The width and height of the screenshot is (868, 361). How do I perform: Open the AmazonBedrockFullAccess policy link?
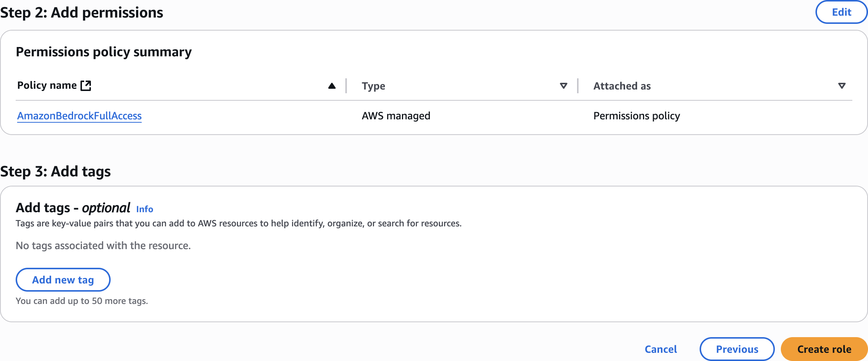79,116
